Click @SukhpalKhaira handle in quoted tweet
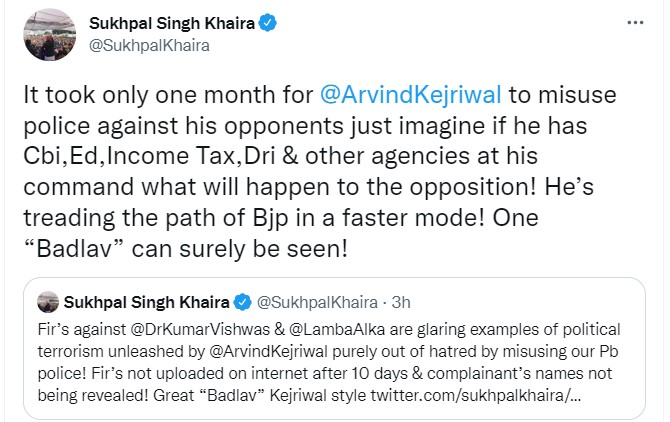 click(317, 302)
